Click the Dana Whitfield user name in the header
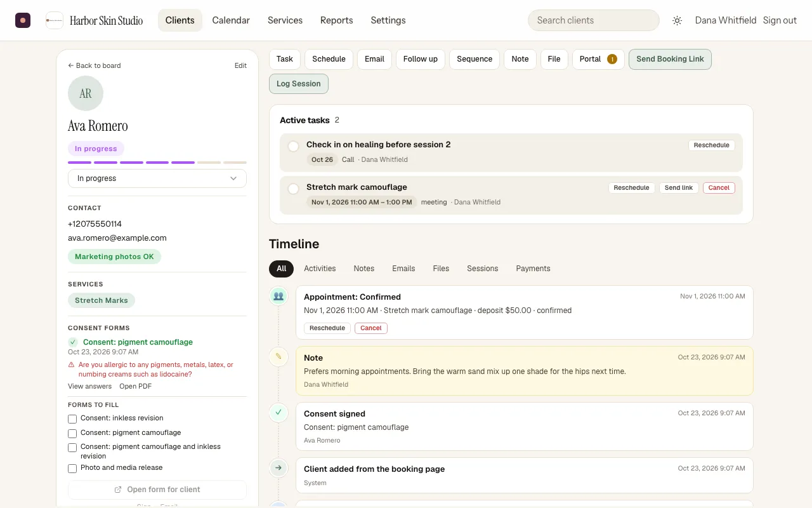 [x=726, y=20]
